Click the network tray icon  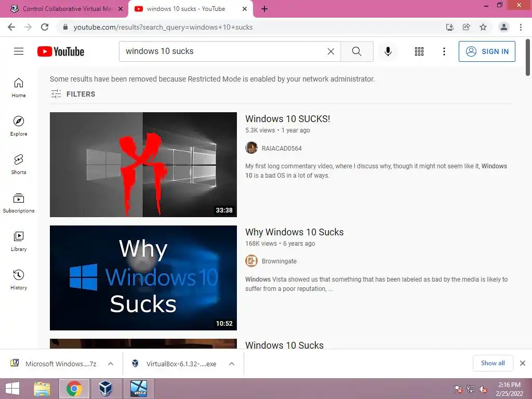click(471, 389)
